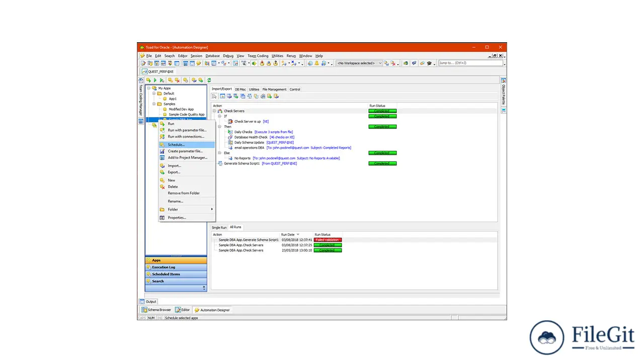
Task: Choose Run with connections... from context menu
Action: pyautogui.click(x=186, y=137)
